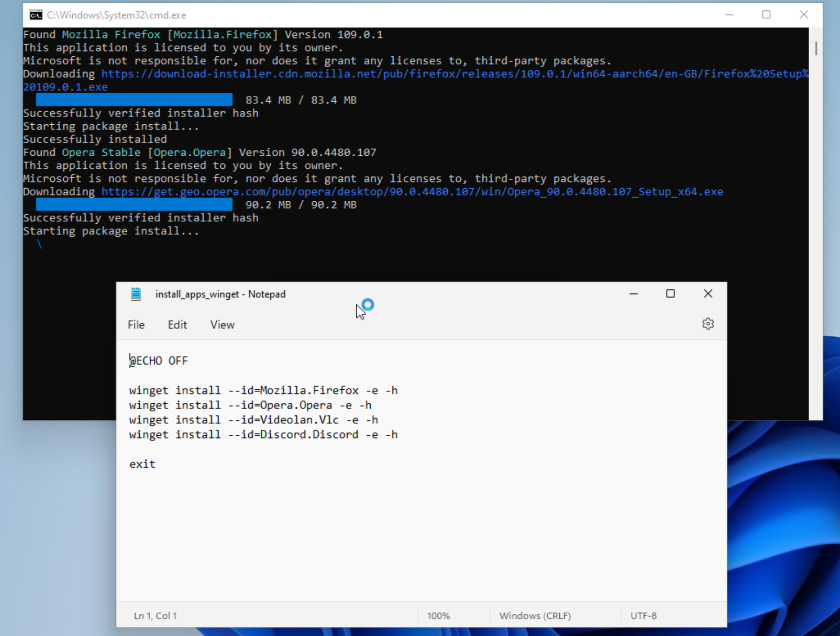
Task: Click Ln 1, Col 1 status indicator
Action: click(155, 615)
